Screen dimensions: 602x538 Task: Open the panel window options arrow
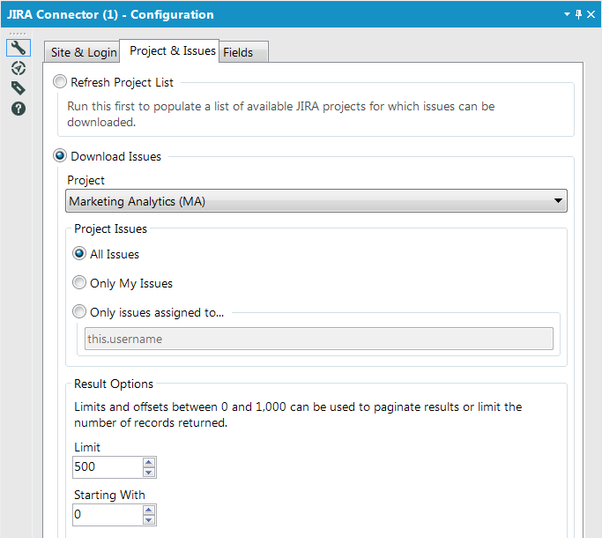click(567, 15)
